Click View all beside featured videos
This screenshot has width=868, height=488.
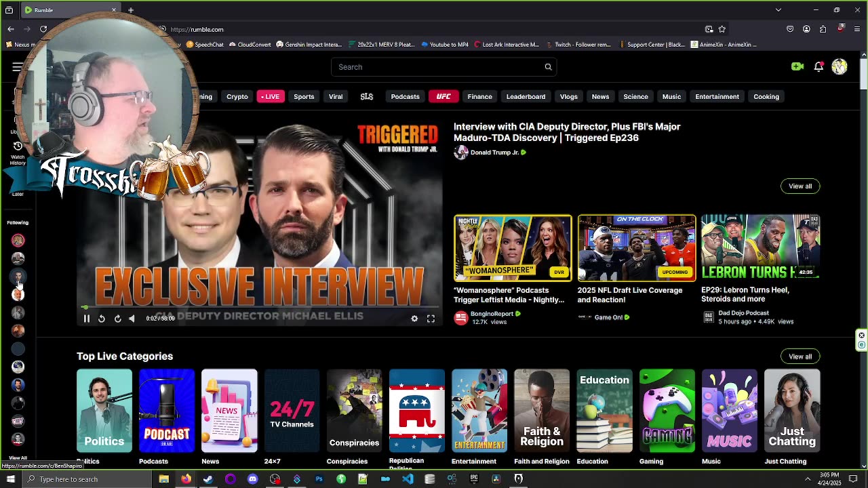pyautogui.click(x=800, y=186)
